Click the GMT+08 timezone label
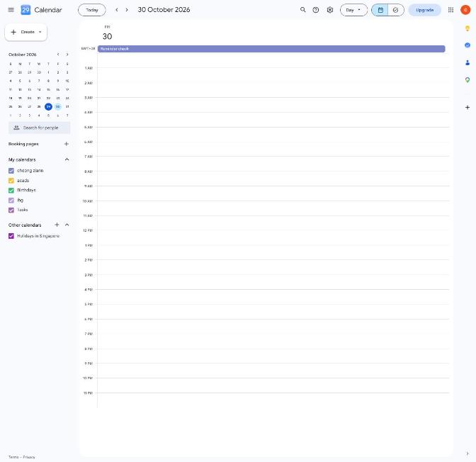Viewport: 476px width, 462px height. 88,49
